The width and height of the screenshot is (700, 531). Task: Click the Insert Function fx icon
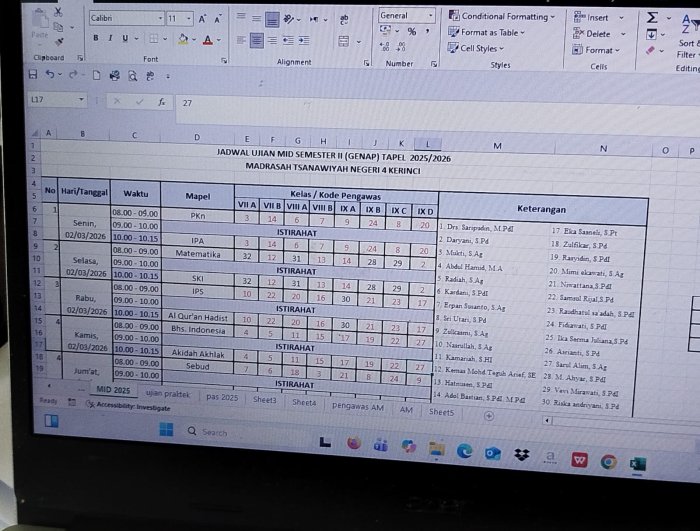pyautogui.click(x=162, y=102)
